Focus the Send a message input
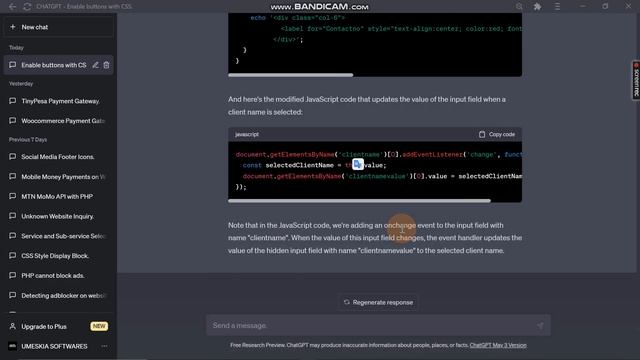640x360 pixels. point(378,325)
